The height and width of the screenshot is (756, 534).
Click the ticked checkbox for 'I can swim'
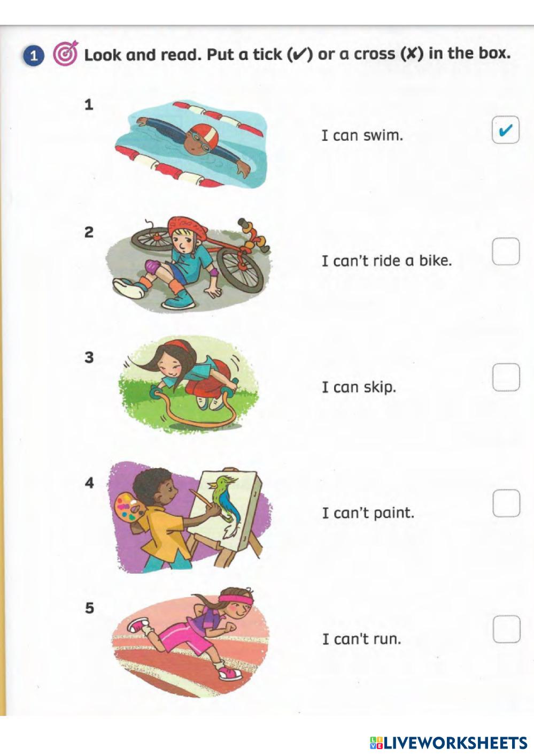click(505, 129)
